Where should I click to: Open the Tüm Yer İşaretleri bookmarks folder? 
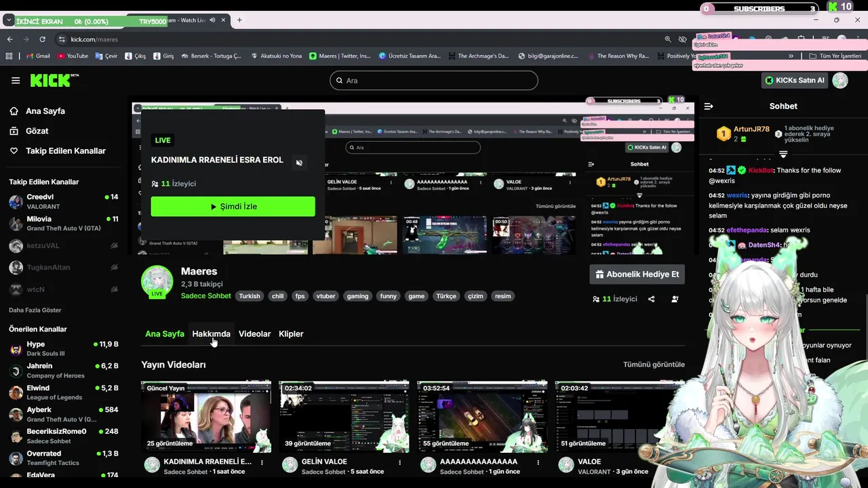[x=835, y=56]
